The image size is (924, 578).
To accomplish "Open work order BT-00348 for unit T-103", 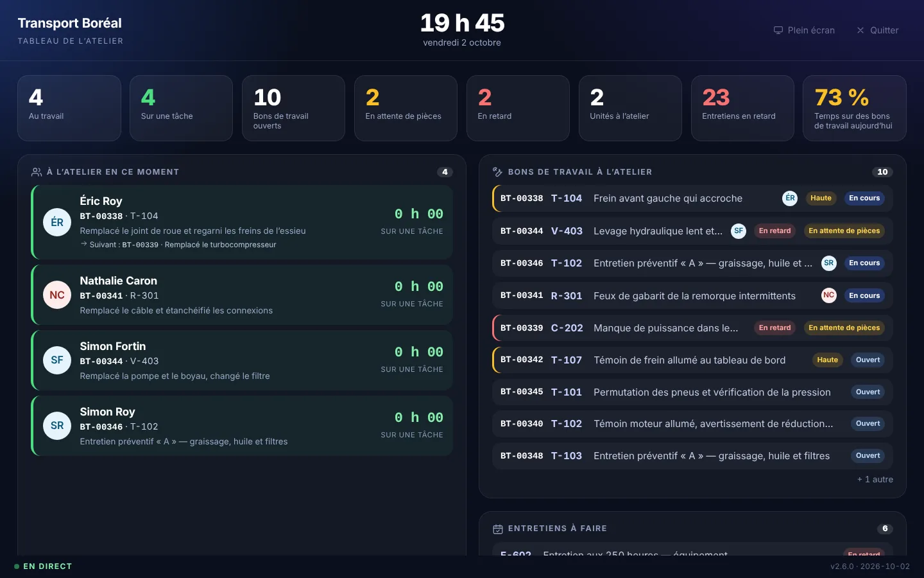I will pos(692,456).
